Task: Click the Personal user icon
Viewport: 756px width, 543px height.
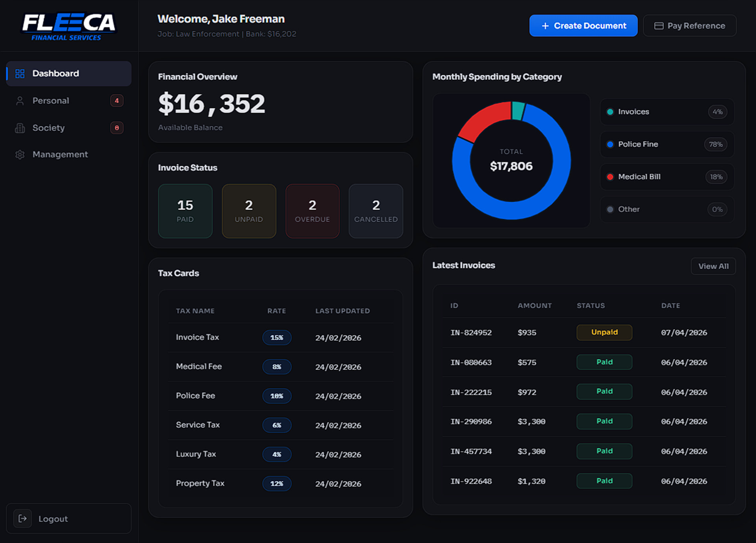Action: [x=20, y=101]
